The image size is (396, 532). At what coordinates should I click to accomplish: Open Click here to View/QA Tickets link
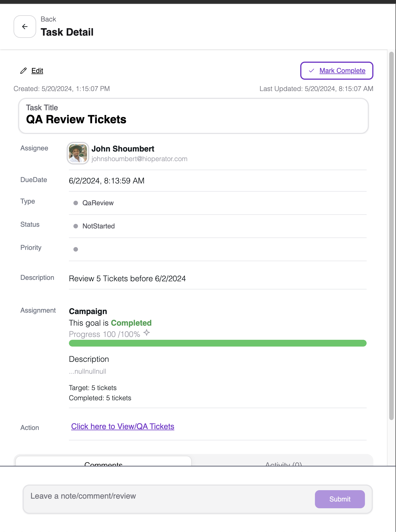click(x=123, y=427)
